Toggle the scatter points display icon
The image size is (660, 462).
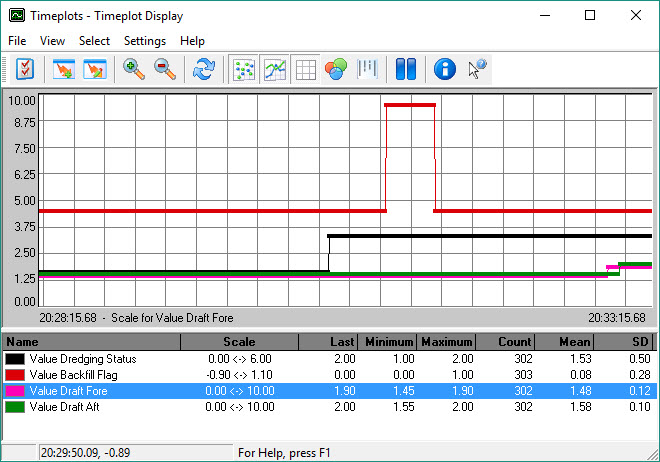pyautogui.click(x=244, y=69)
